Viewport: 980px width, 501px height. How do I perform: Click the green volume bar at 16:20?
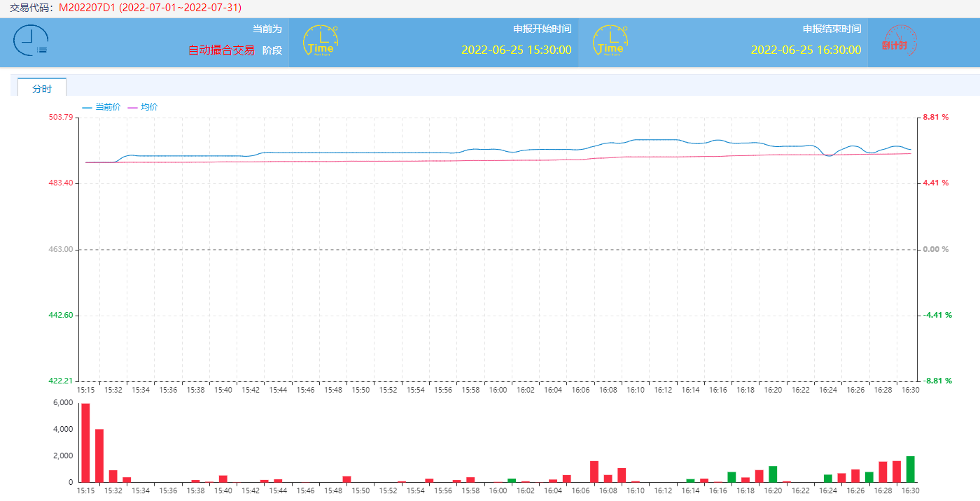pos(773,474)
